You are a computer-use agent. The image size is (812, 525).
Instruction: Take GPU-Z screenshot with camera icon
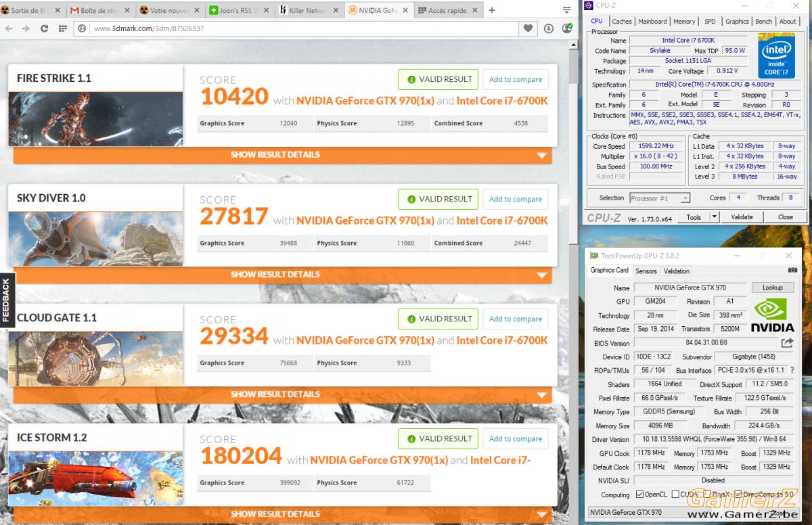click(x=792, y=271)
